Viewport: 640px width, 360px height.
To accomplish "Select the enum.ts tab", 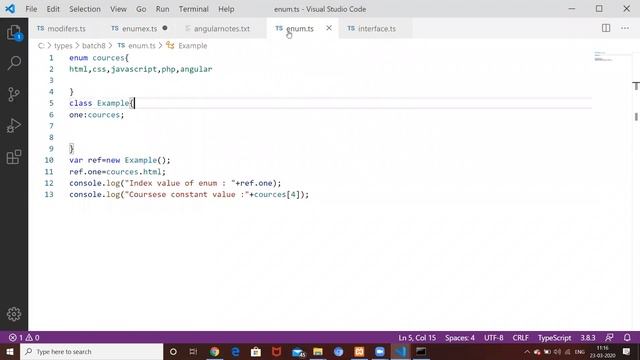I will pyautogui.click(x=300, y=29).
